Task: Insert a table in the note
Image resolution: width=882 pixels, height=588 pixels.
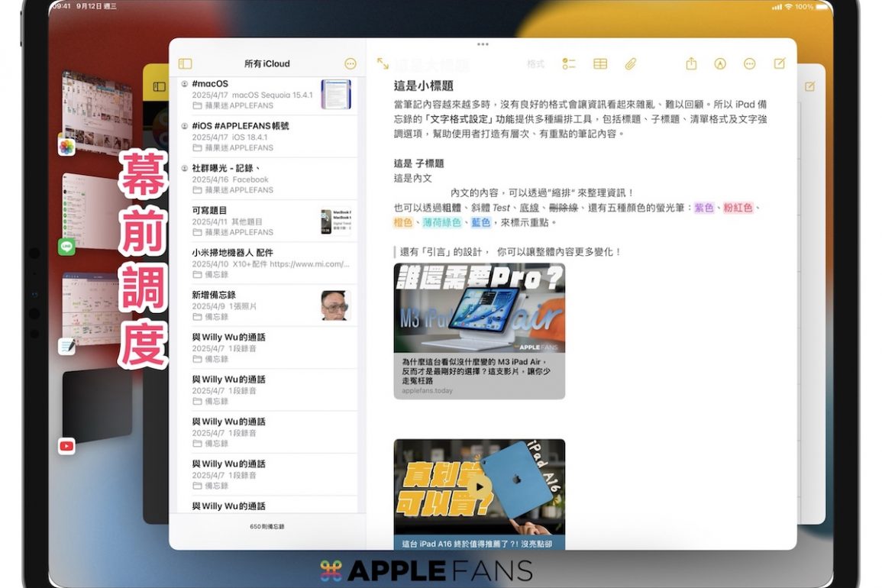Action: (600, 64)
